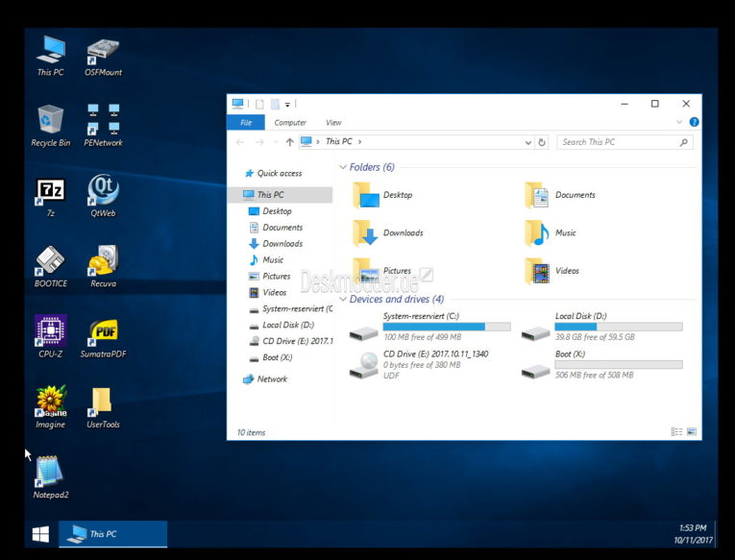Screen dimensions: 735x560
Task: Collapse the Folders (6) group
Action: pyautogui.click(x=344, y=167)
